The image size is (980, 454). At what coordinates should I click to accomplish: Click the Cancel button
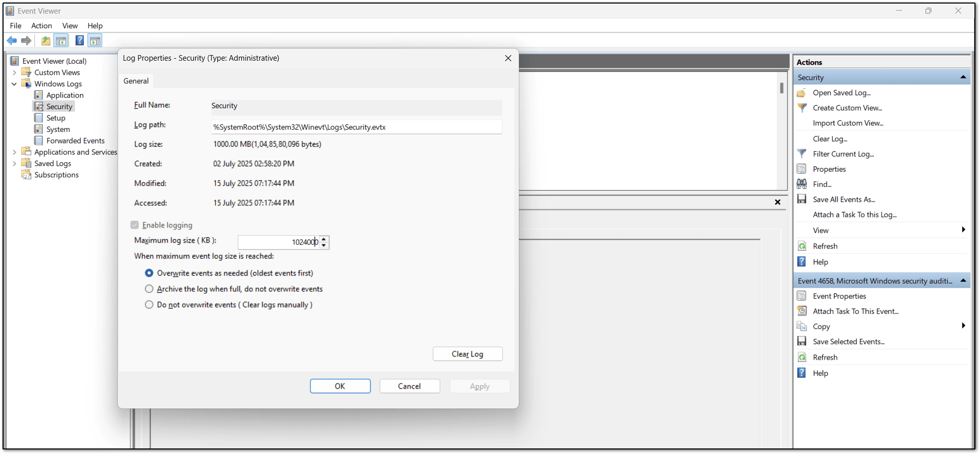point(410,386)
